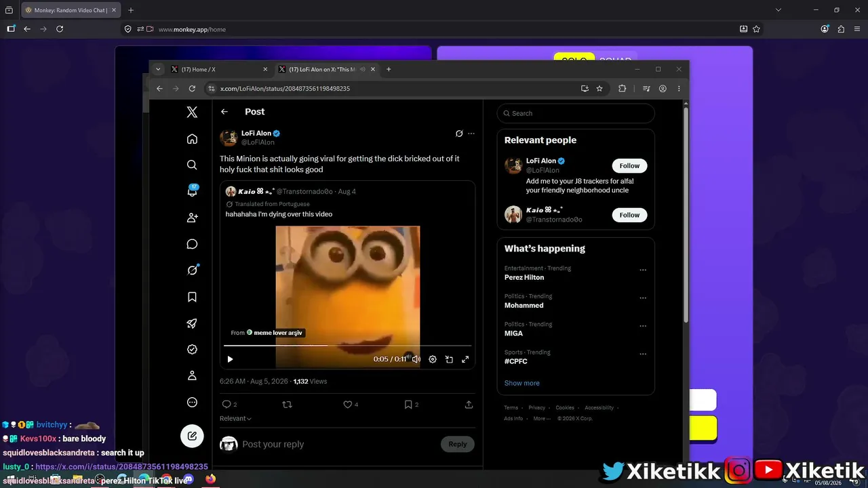868x488 pixels.
Task: Follow Kaio in Relevant people
Action: (629, 215)
